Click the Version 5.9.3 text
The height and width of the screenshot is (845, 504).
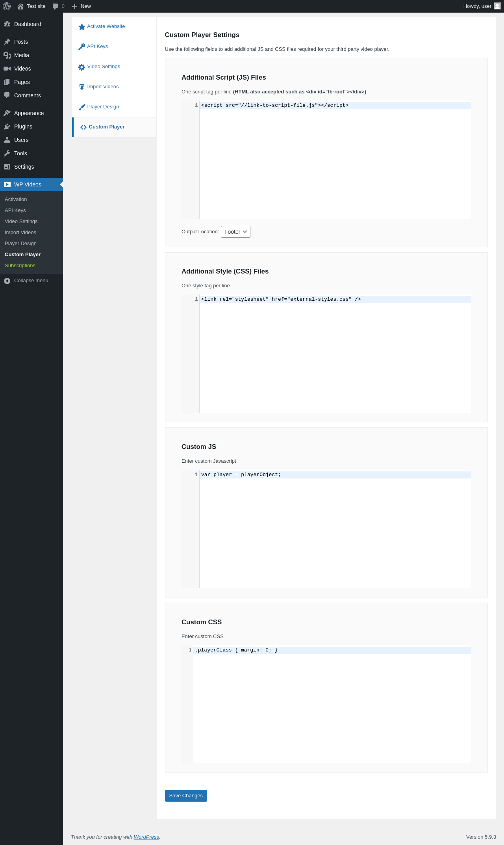[481, 837]
